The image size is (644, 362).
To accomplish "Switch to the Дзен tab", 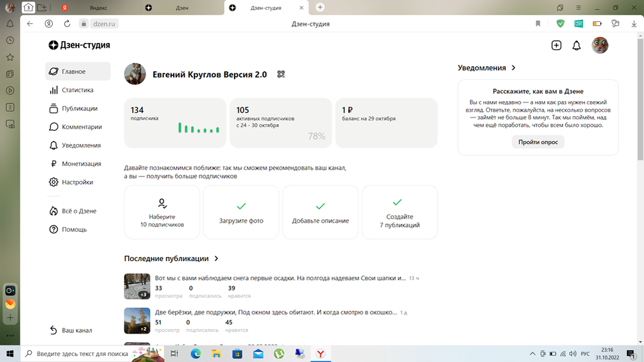I will pyautogui.click(x=181, y=8).
